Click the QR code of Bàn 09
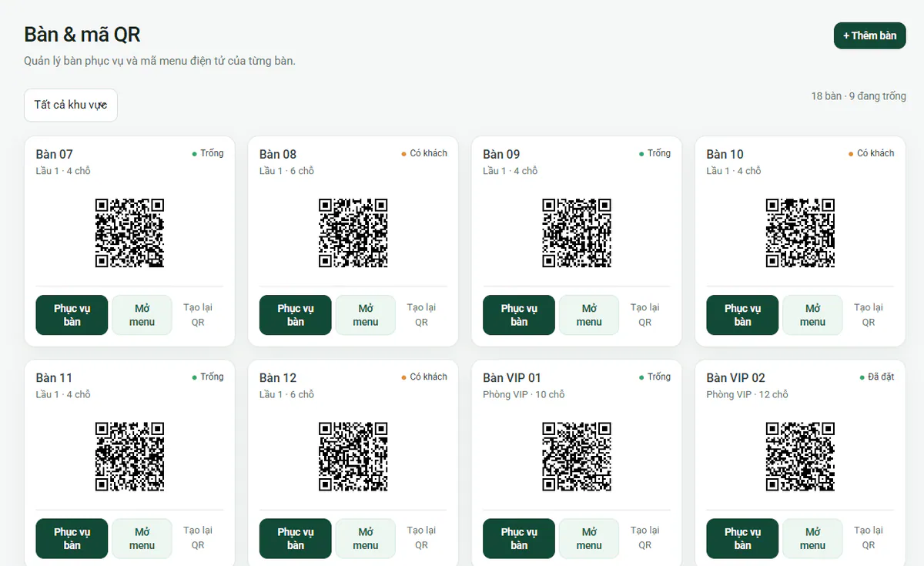Viewport: 924px width, 566px height. [577, 233]
